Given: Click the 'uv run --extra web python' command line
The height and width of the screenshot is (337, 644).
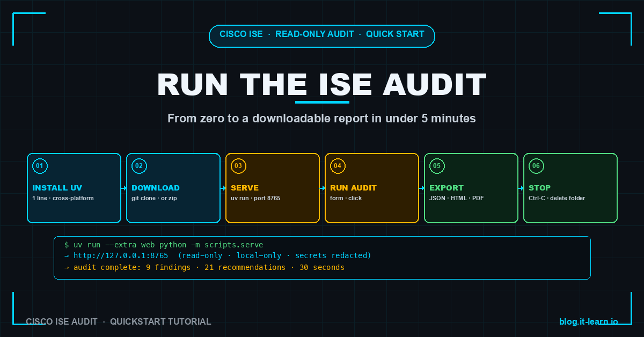Looking at the screenshot, I should click(164, 245).
